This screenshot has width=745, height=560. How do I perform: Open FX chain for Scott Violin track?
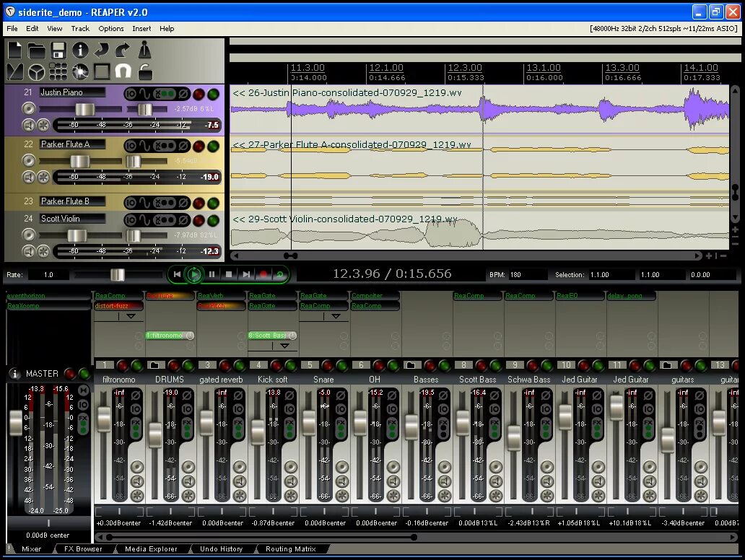[165, 220]
